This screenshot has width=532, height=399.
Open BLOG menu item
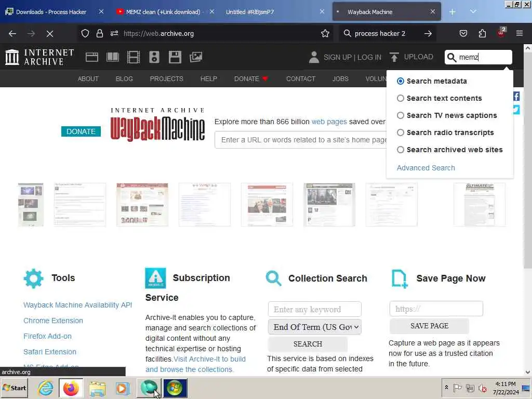tap(124, 79)
